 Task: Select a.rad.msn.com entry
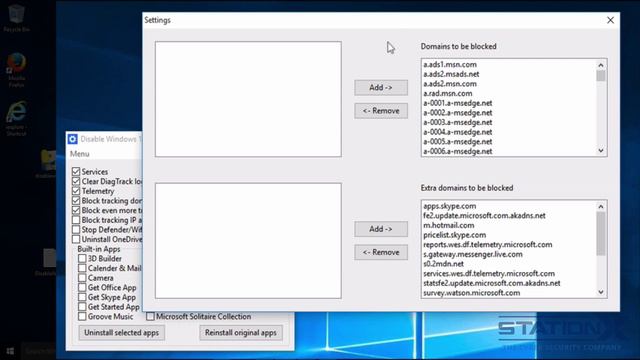(x=448, y=93)
